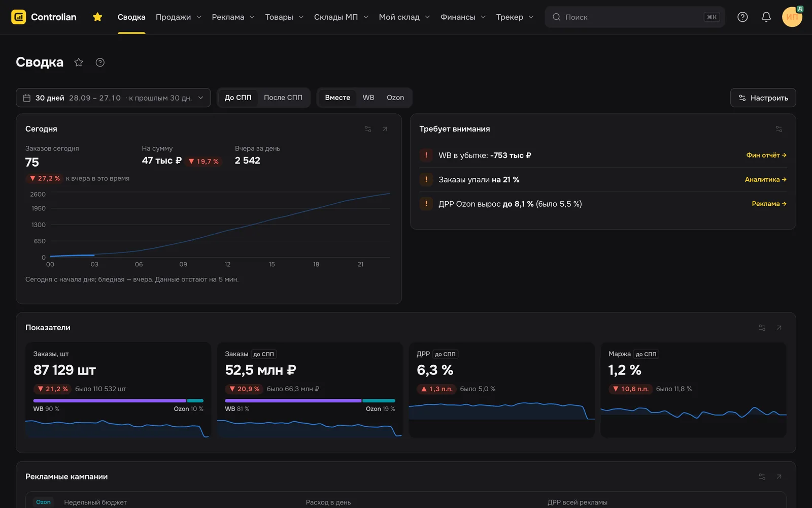
Task: Open settings of Требует внимания widget
Action: (779, 129)
